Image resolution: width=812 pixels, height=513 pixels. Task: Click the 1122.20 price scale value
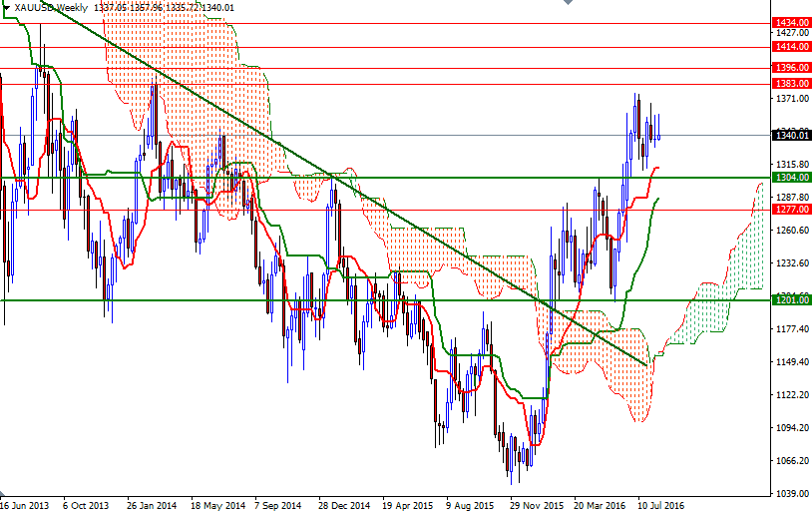[x=792, y=395]
